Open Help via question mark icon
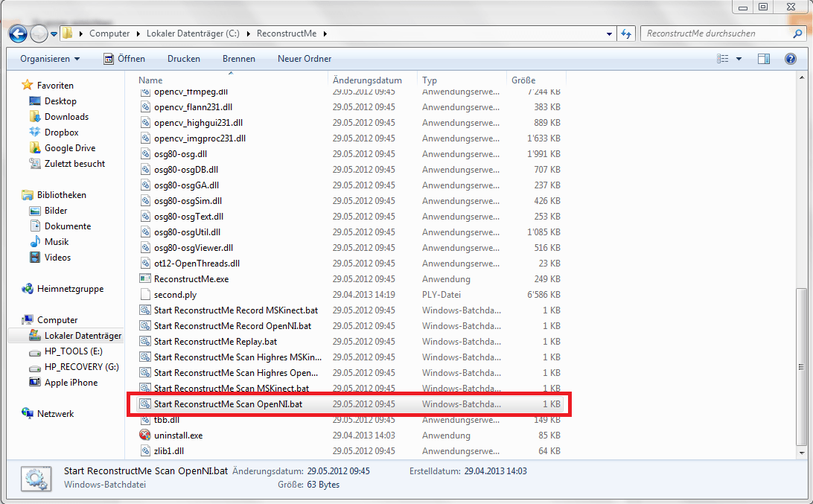The width and height of the screenshot is (813, 504). 790,59
